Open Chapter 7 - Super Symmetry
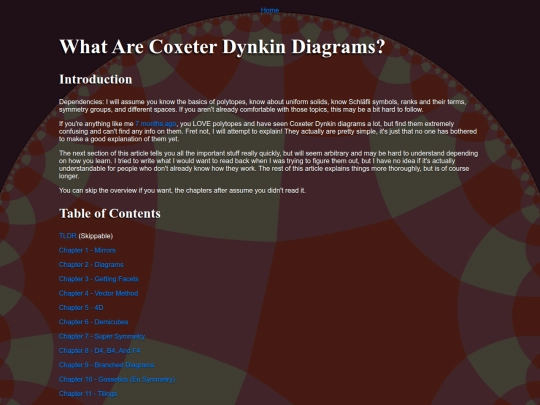The width and height of the screenshot is (540, 405). coord(102,336)
